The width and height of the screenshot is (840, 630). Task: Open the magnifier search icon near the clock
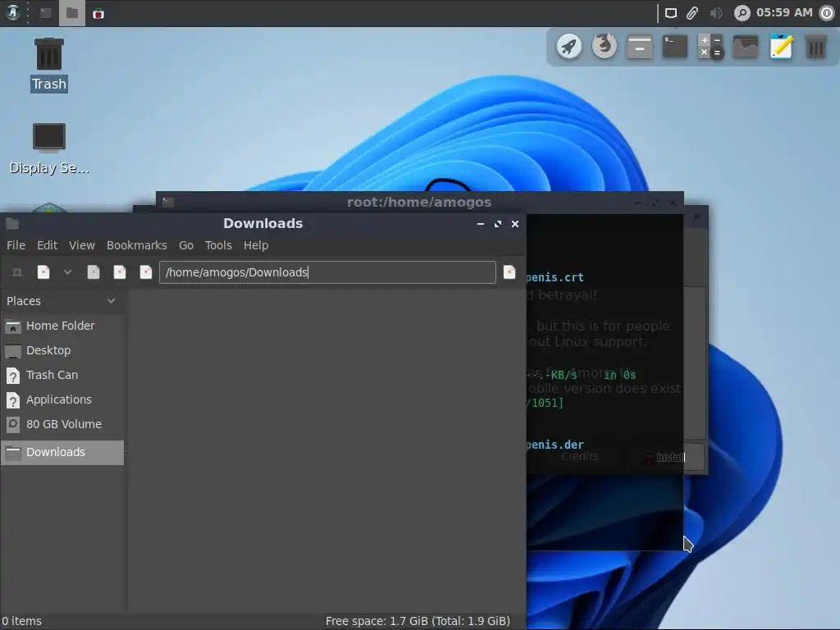pos(742,13)
